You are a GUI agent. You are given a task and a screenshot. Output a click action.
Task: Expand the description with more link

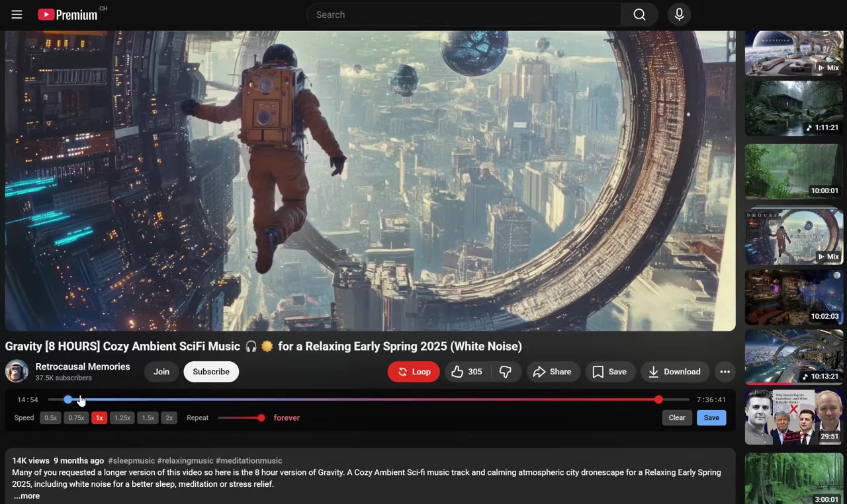26,495
